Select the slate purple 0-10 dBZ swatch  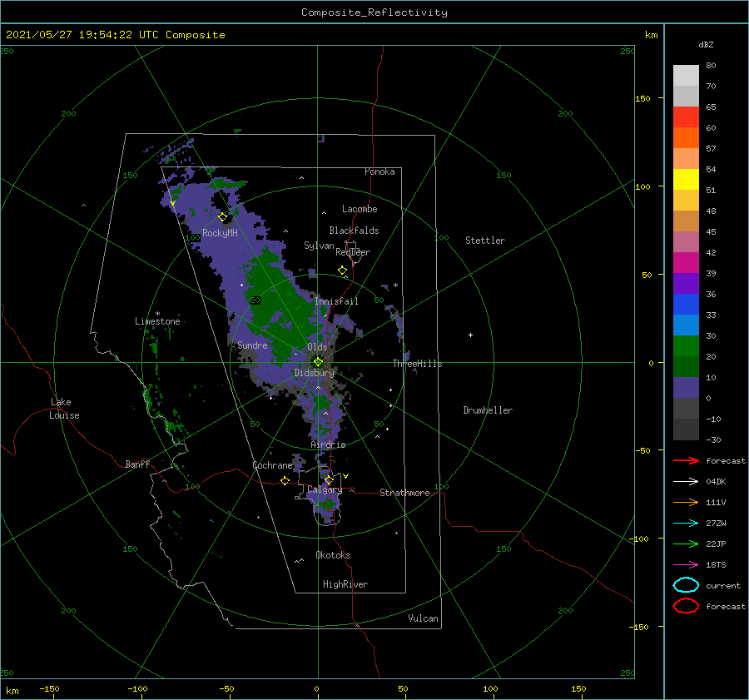pos(686,388)
